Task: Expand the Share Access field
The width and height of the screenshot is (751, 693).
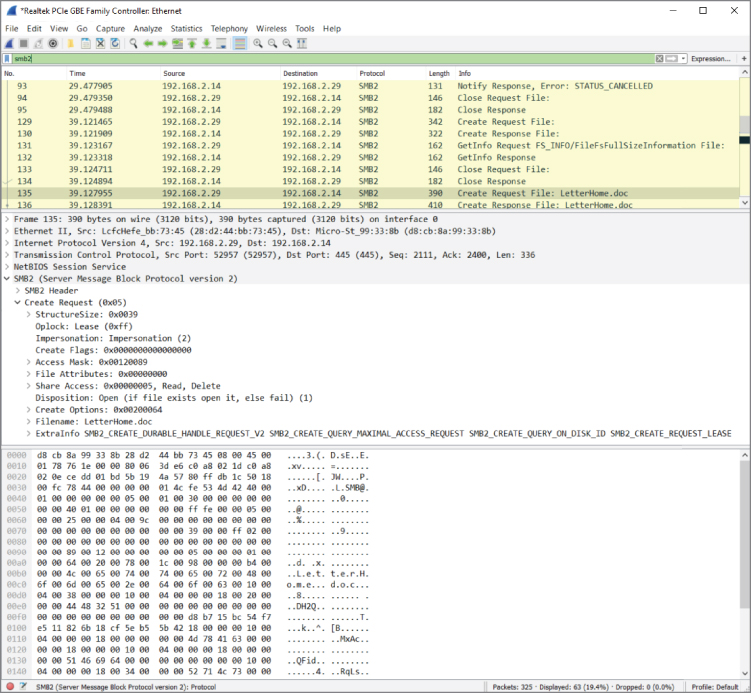Action: [x=28, y=386]
